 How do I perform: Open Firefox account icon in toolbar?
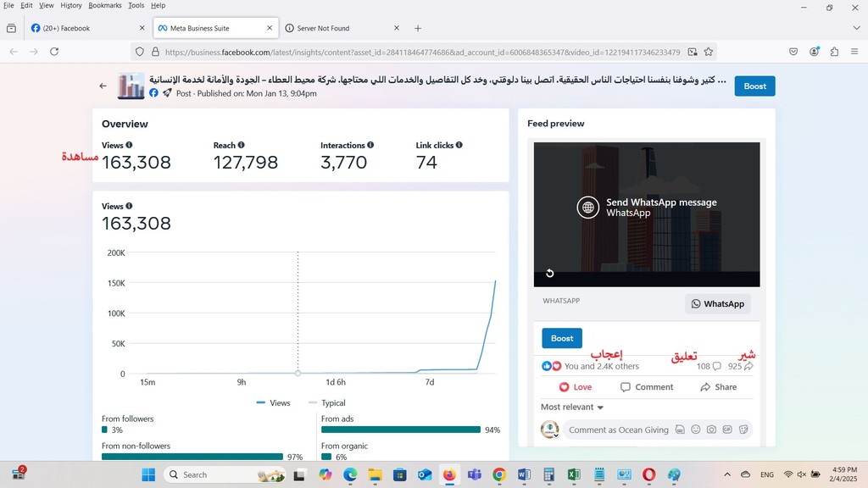pos(815,52)
